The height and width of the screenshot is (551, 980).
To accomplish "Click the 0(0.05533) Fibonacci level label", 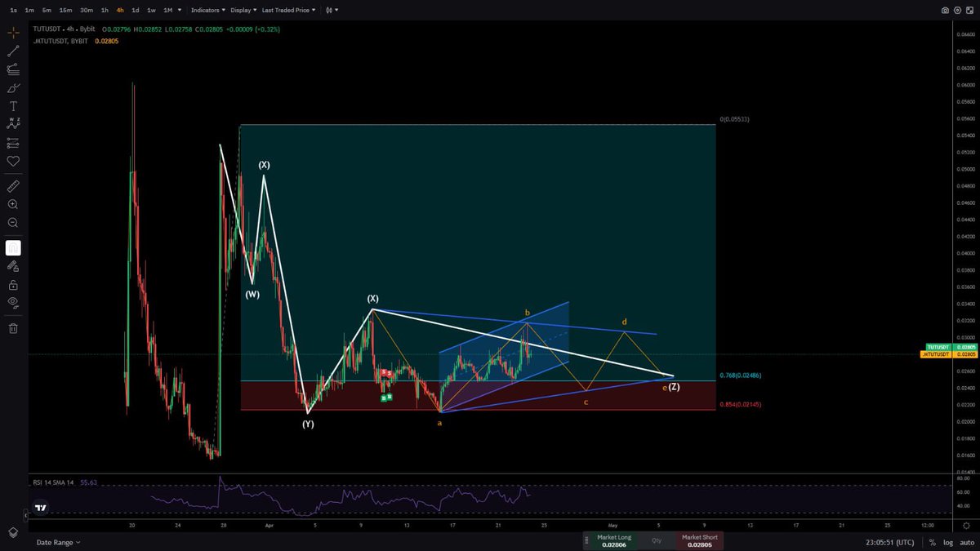I will coord(735,119).
